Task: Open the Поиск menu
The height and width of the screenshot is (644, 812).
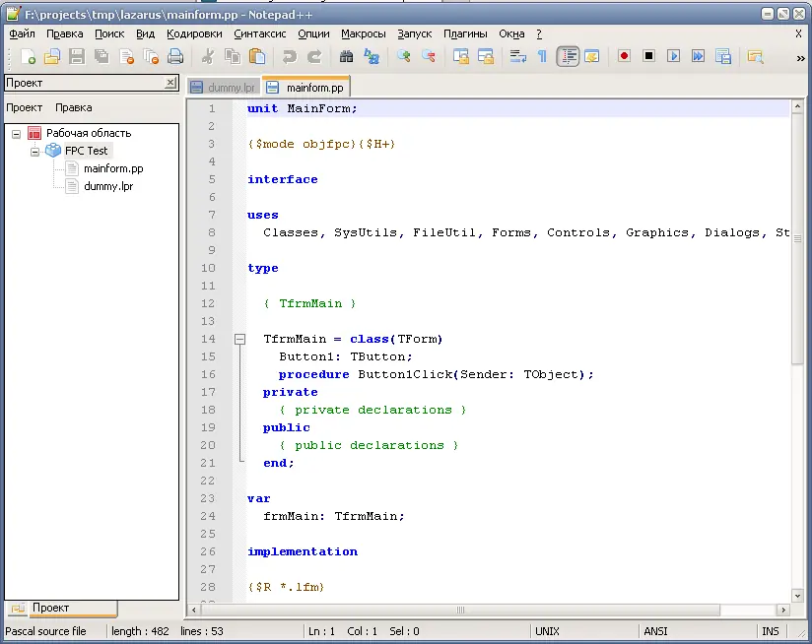Action: click(x=109, y=33)
